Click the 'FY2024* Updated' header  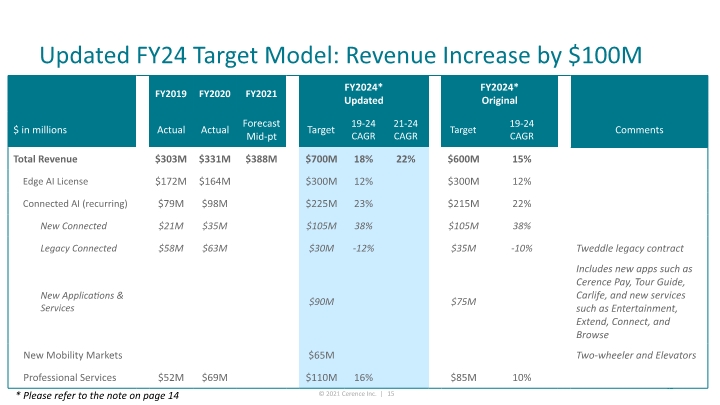point(364,94)
